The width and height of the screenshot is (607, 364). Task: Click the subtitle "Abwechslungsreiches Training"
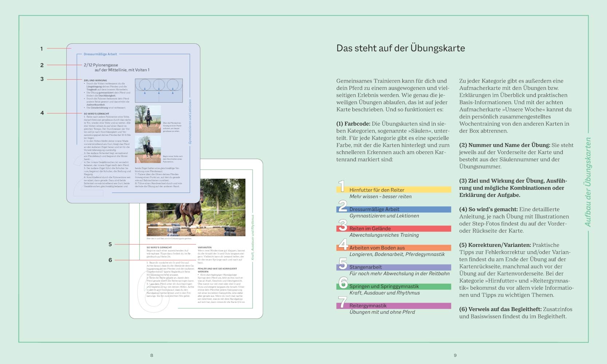(384, 235)
